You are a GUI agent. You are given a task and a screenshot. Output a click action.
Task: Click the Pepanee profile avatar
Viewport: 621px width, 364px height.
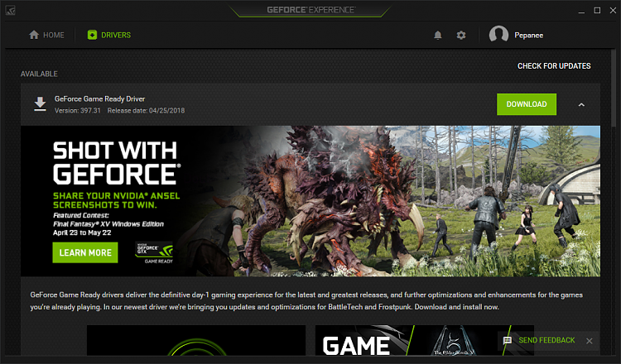(x=498, y=35)
